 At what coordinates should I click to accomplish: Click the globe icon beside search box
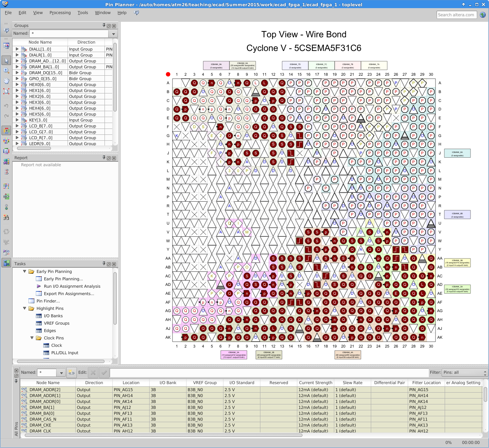[x=483, y=15]
